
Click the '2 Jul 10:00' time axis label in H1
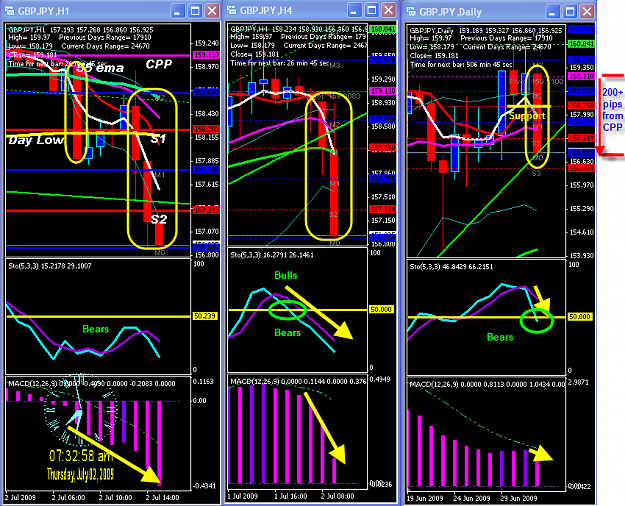click(116, 498)
